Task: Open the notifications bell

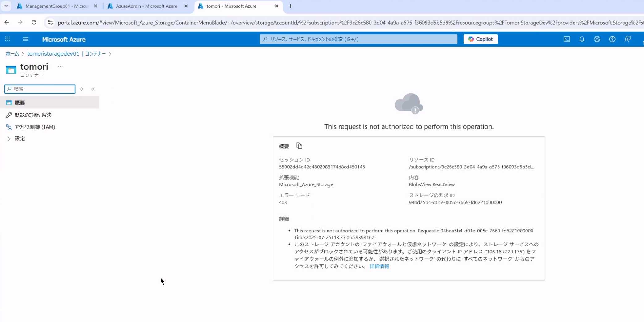Action: click(582, 39)
